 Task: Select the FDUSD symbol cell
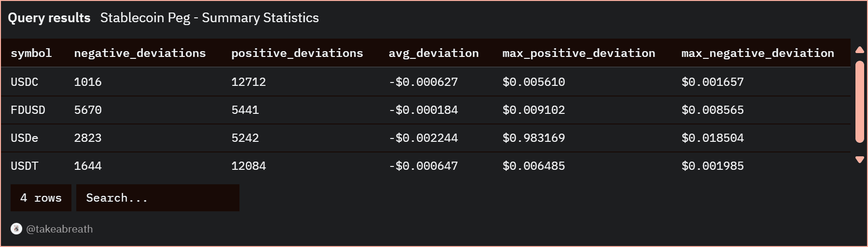pos(28,110)
